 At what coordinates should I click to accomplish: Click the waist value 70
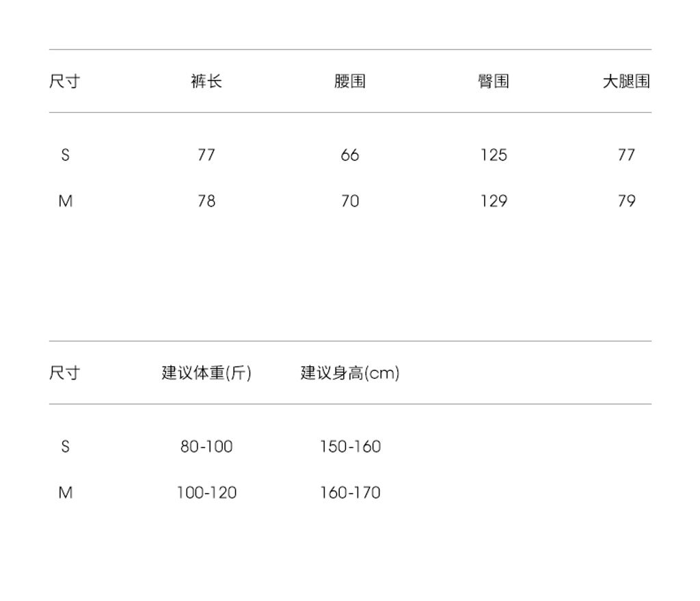click(350, 201)
